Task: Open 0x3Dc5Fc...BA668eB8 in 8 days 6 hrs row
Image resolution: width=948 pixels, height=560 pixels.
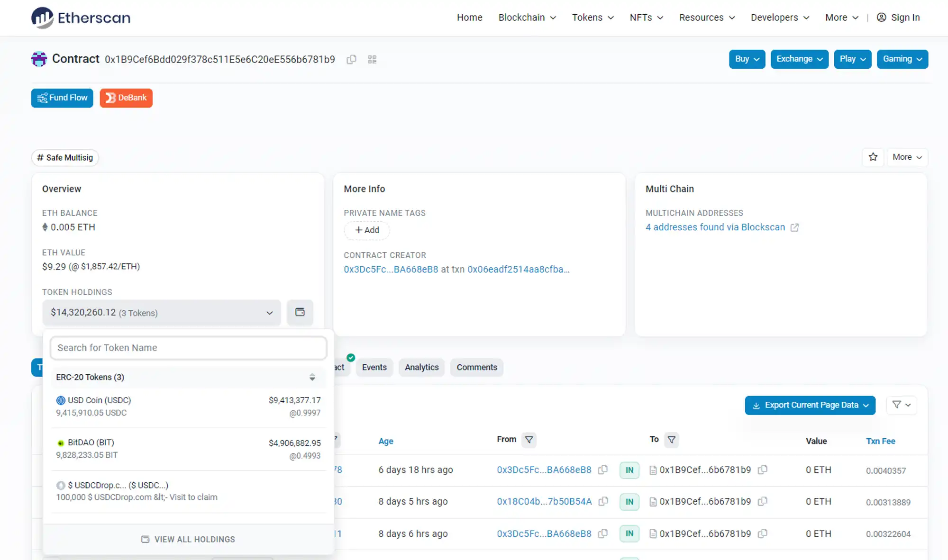Action: pos(544,533)
